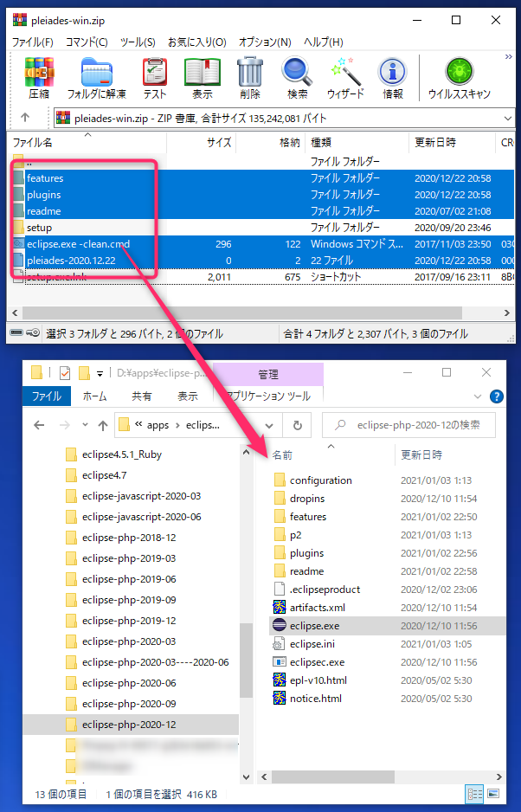Open the アプリケーション ツール tab
Screen dimensions: 521x812
coord(268,396)
